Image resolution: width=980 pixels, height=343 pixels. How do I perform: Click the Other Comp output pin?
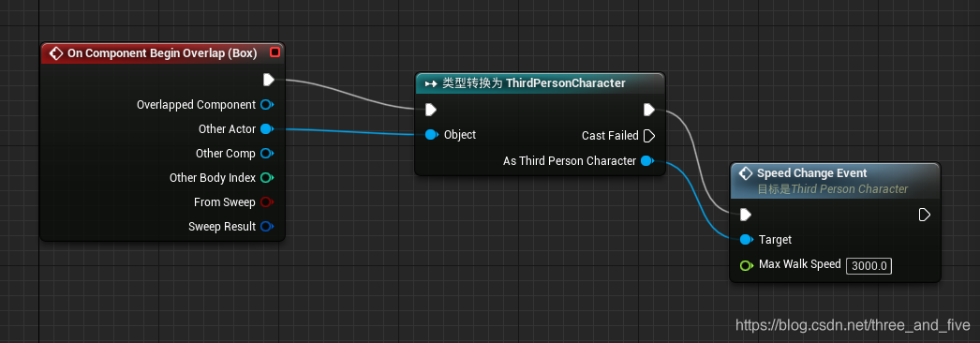(267, 153)
